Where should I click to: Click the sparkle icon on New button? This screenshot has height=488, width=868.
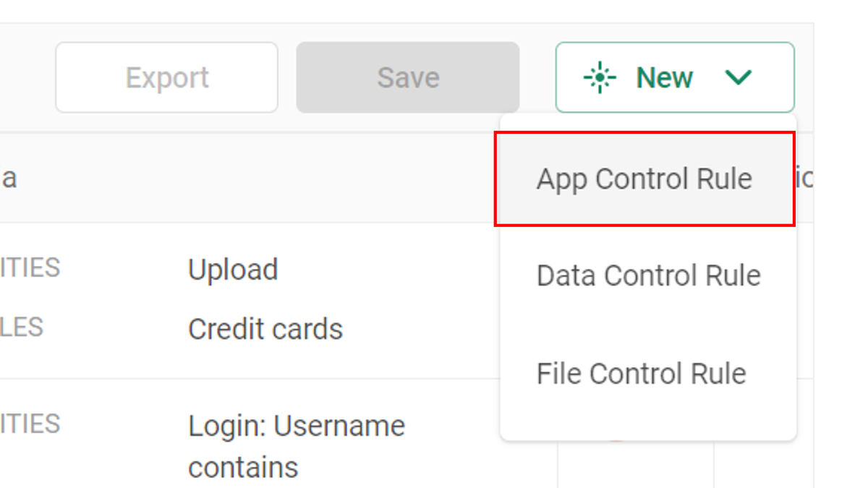600,77
